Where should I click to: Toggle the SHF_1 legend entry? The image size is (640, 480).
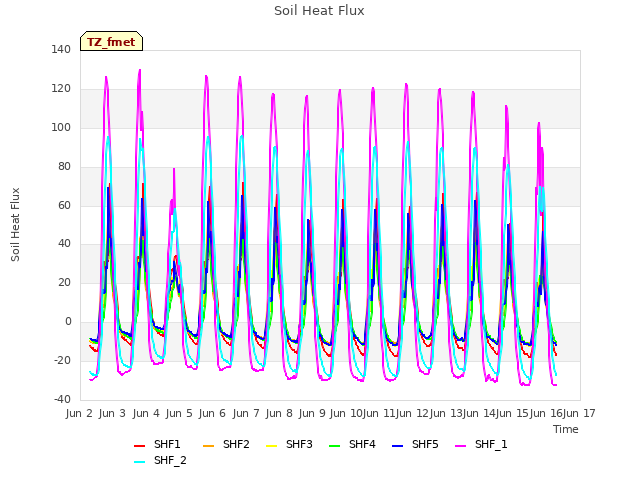481,444
